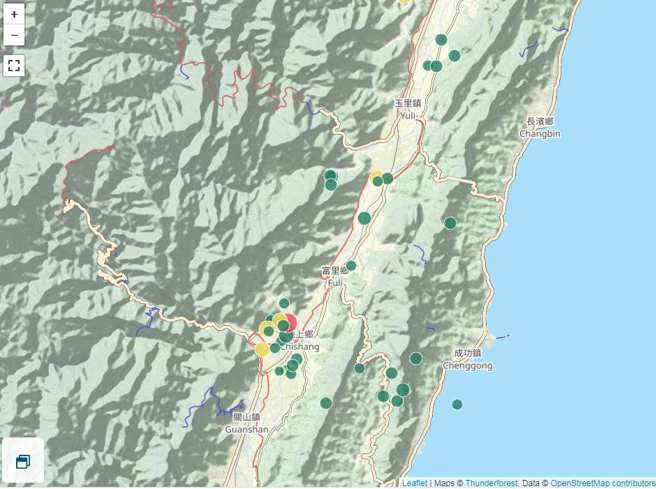Open the map layers control
The width and height of the screenshot is (656, 489).
(x=22, y=461)
